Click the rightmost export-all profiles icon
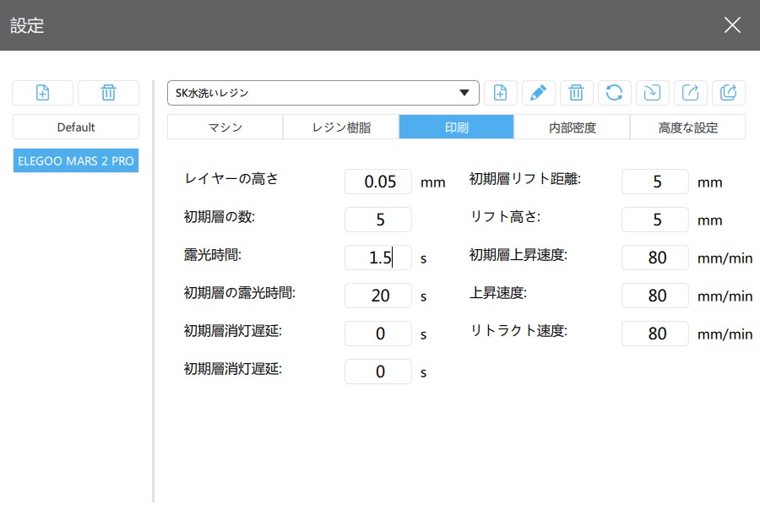 coord(728,93)
